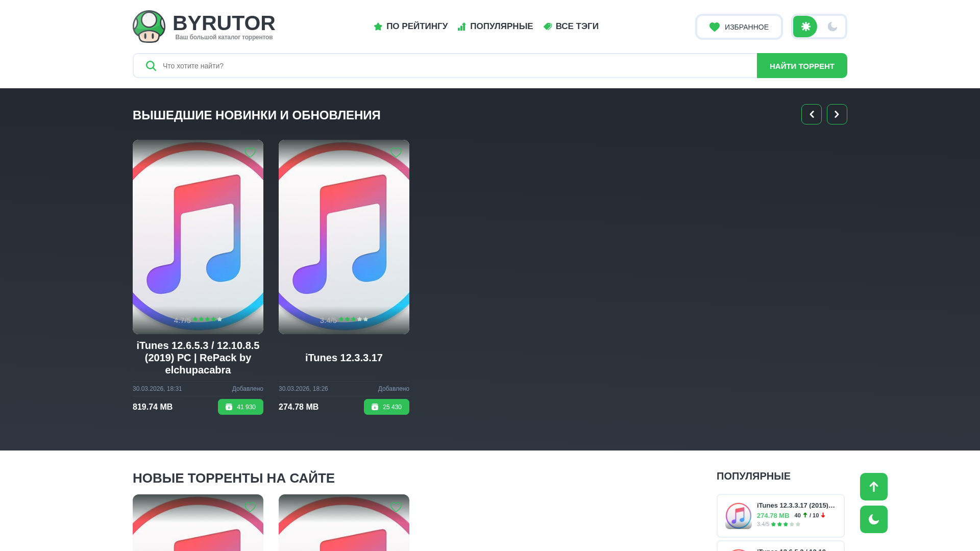Favorite iTunes 12.3.3.17 card in новинки section
The width and height of the screenshot is (980, 551).
[396, 153]
